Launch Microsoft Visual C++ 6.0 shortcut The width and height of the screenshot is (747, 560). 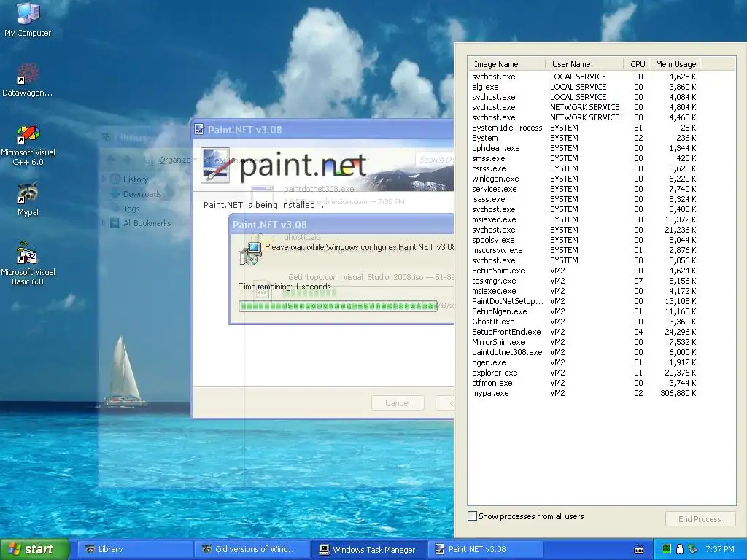coord(28,145)
